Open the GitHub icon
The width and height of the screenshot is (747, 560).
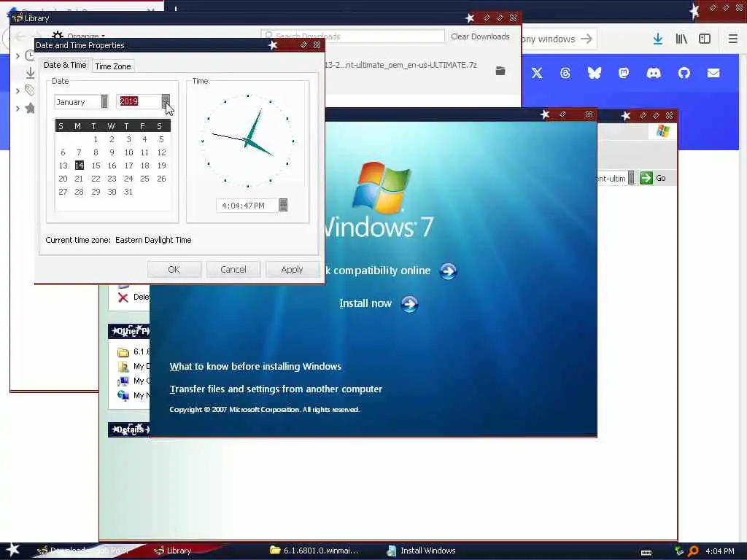click(684, 73)
